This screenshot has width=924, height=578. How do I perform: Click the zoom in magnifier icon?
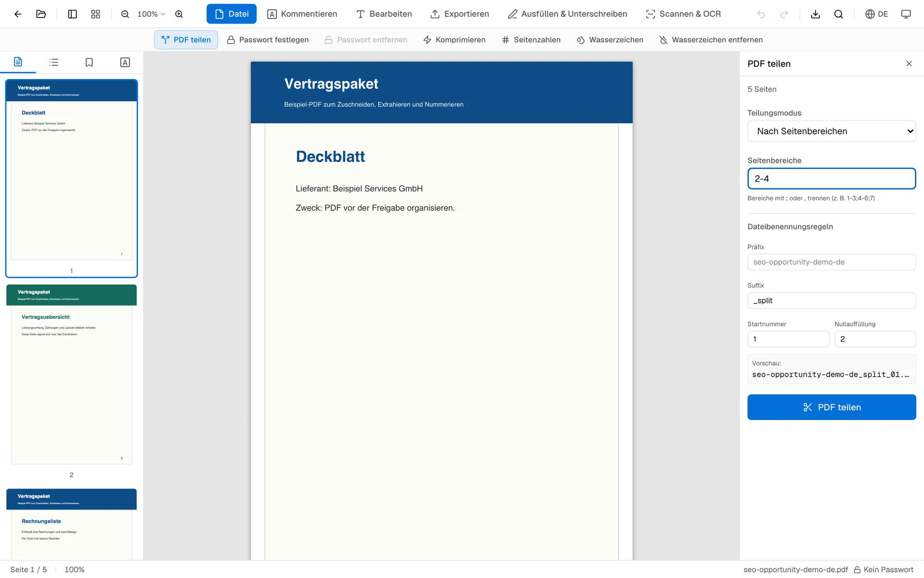point(179,14)
